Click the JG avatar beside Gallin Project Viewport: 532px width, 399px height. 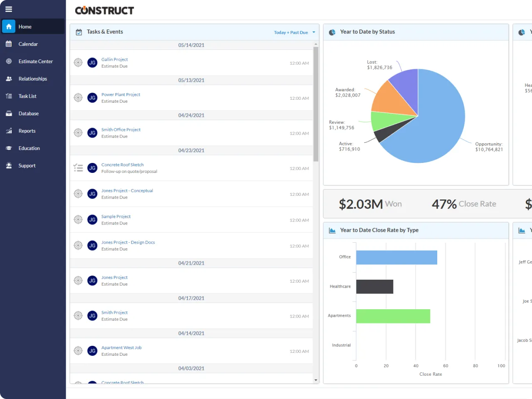click(x=92, y=63)
